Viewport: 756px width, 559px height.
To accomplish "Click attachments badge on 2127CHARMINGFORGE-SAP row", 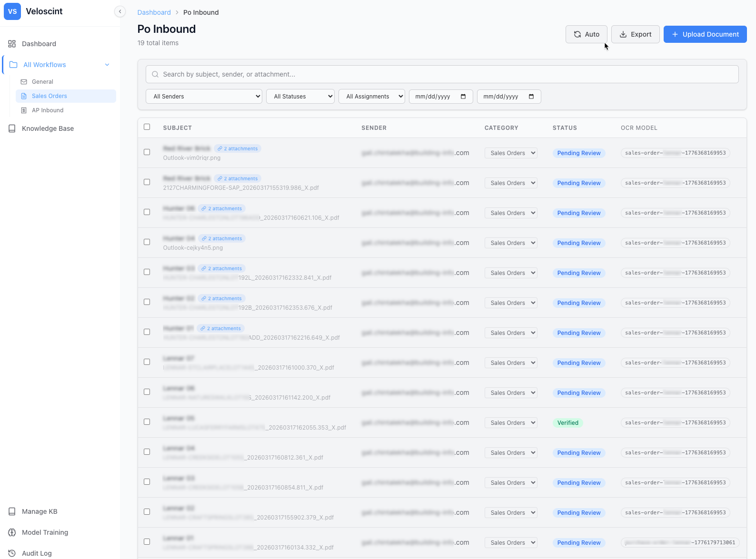I will (x=238, y=178).
